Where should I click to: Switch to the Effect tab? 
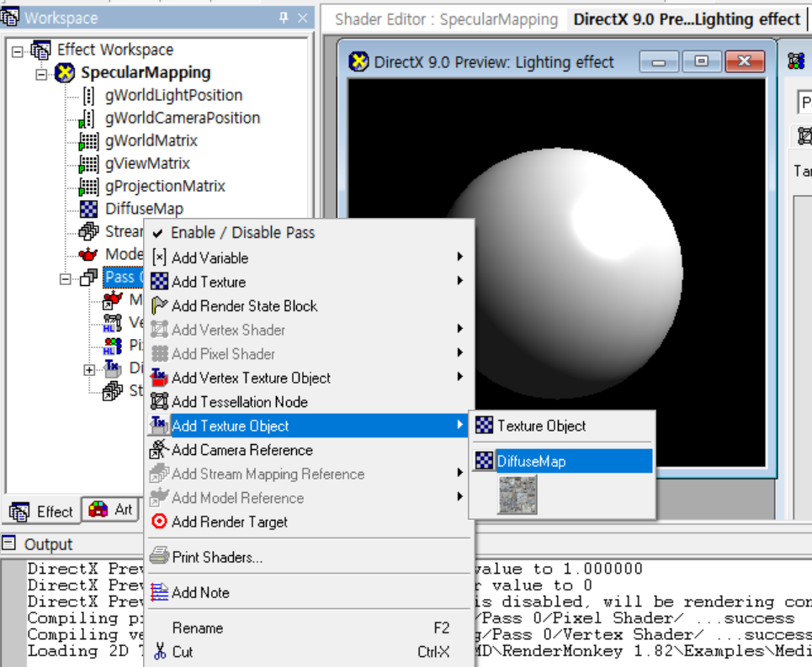[x=41, y=511]
